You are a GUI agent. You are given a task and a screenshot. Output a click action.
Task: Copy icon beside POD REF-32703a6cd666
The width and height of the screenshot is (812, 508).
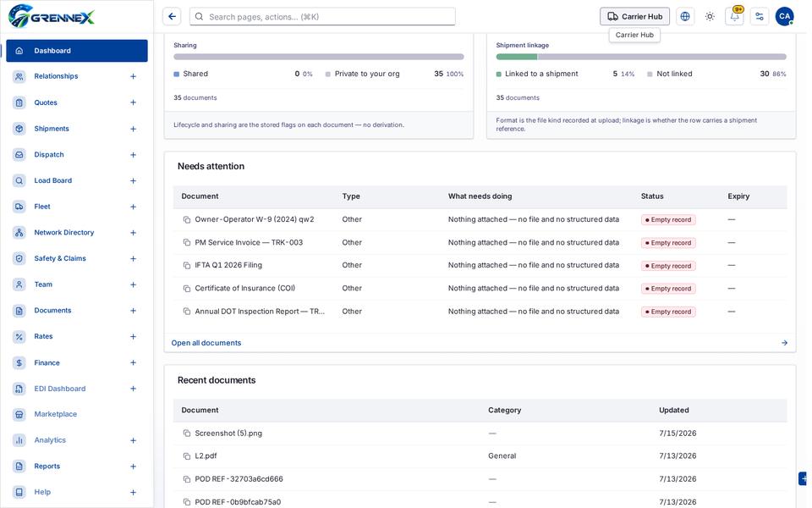187,479
